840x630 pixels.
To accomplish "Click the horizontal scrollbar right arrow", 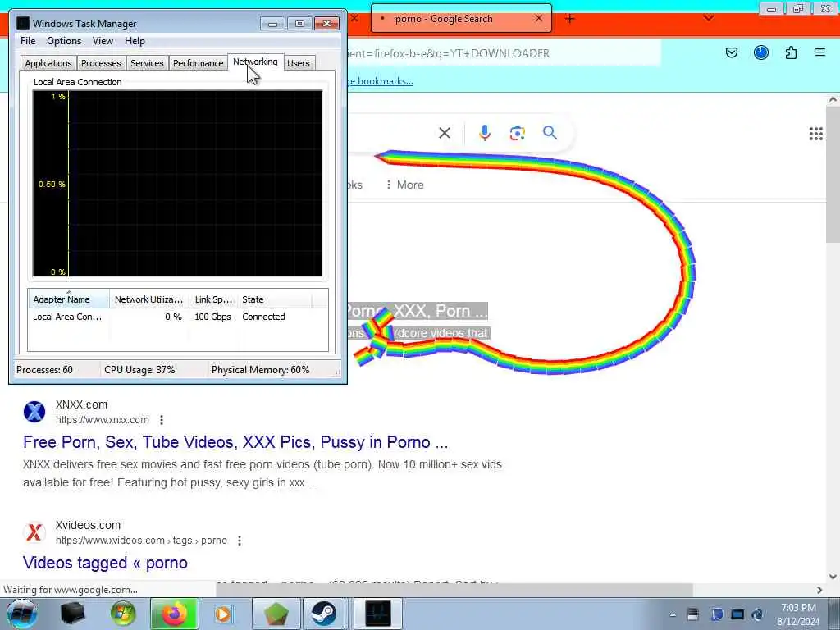I will 819,590.
